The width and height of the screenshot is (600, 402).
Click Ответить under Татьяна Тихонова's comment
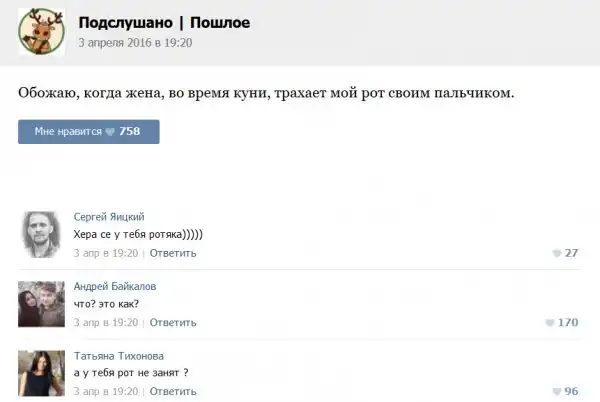tap(173, 391)
